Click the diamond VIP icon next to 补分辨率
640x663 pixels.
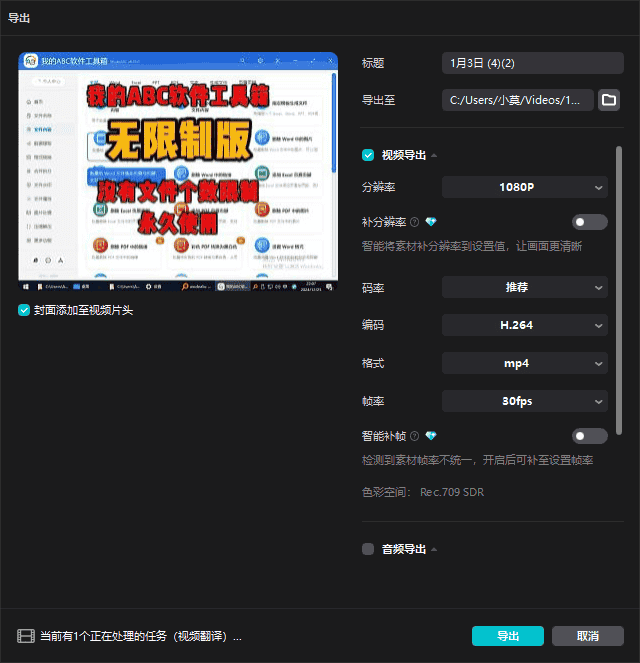point(431,222)
